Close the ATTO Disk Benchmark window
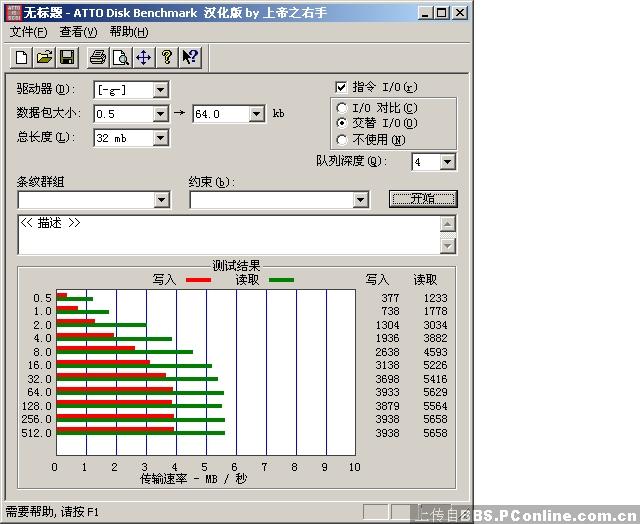 (x=460, y=13)
